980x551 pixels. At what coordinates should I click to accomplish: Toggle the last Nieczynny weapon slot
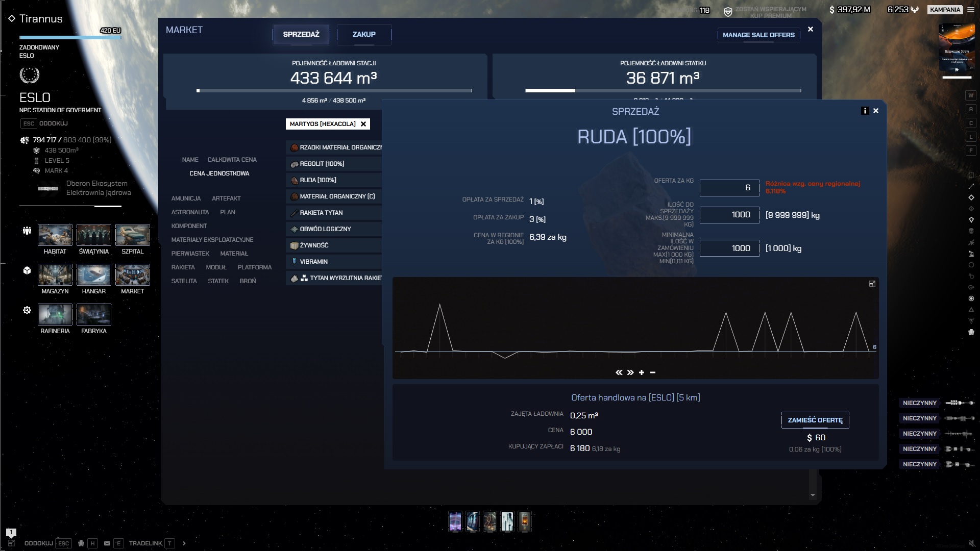click(919, 464)
